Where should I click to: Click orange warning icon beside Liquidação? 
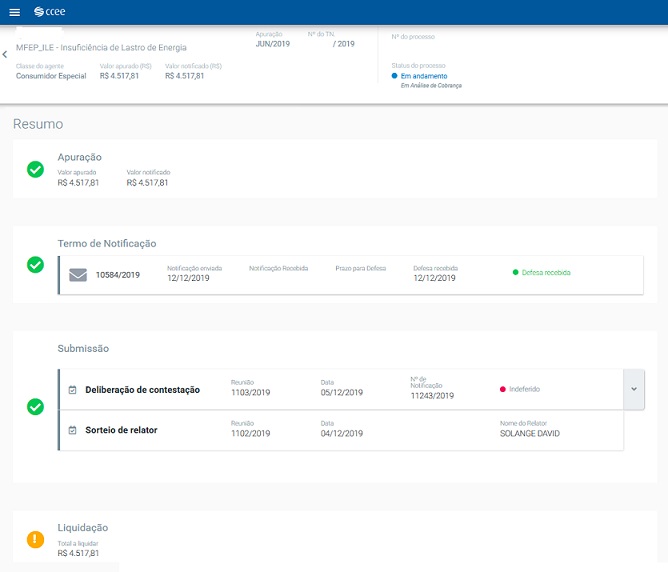(35, 540)
